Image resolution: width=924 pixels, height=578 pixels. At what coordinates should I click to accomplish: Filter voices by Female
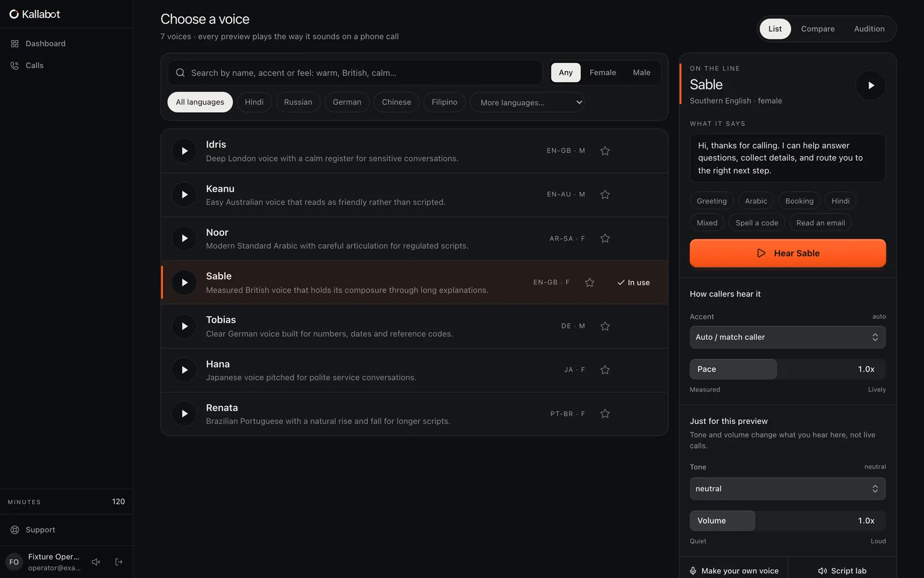[602, 73]
